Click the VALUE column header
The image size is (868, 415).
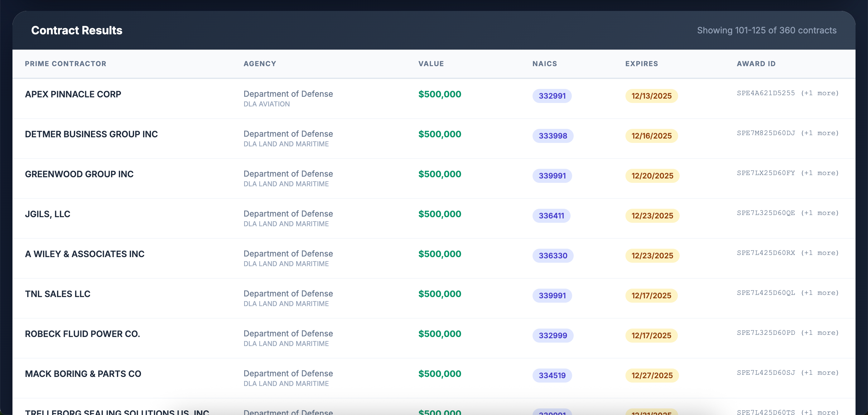click(x=431, y=64)
